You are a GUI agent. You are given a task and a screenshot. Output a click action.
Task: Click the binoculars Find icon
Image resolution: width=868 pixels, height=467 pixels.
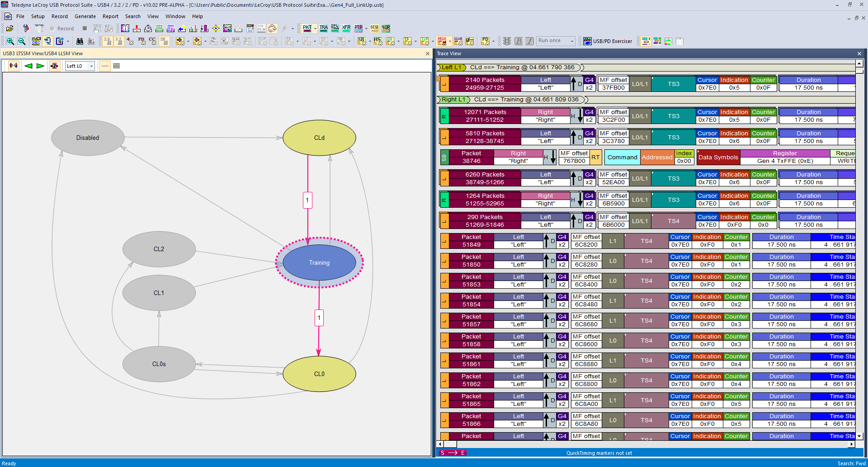pyautogui.click(x=80, y=41)
